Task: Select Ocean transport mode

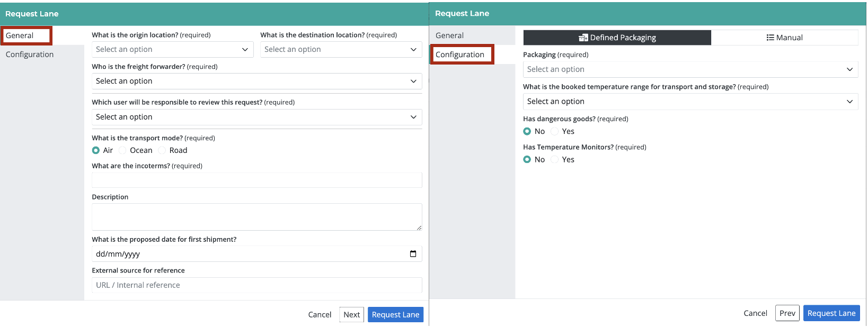Action: coord(122,150)
